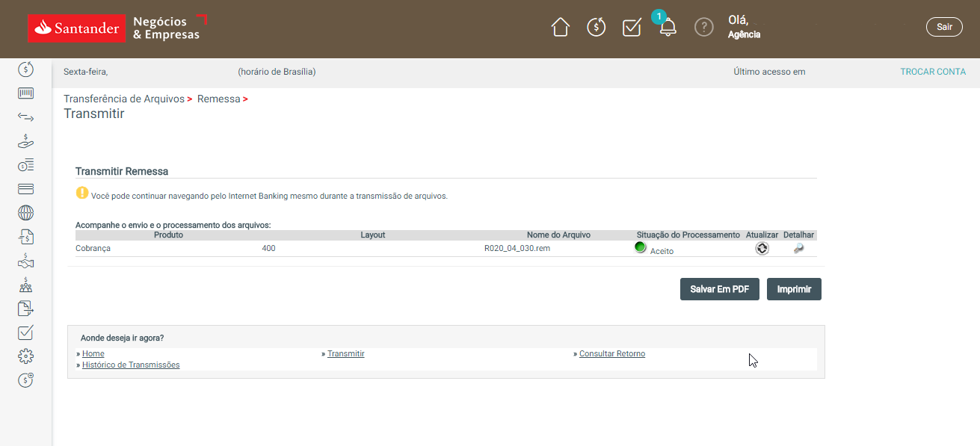Click the TROCAR CONTA link

(932, 72)
